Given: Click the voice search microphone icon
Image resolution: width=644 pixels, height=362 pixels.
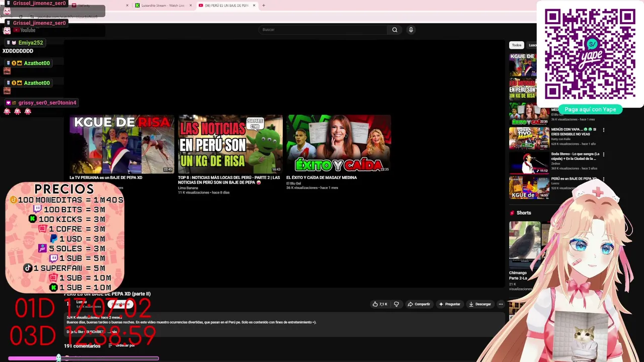Looking at the screenshot, I should (x=411, y=30).
